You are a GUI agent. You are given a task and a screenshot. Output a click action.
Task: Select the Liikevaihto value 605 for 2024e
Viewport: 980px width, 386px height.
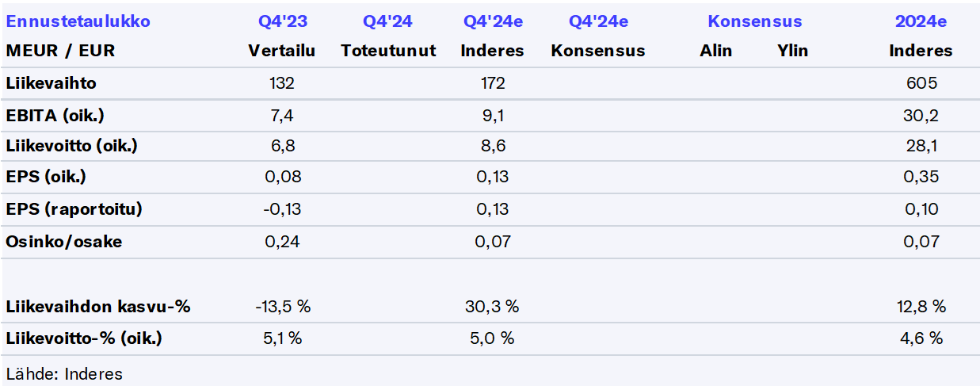click(921, 83)
